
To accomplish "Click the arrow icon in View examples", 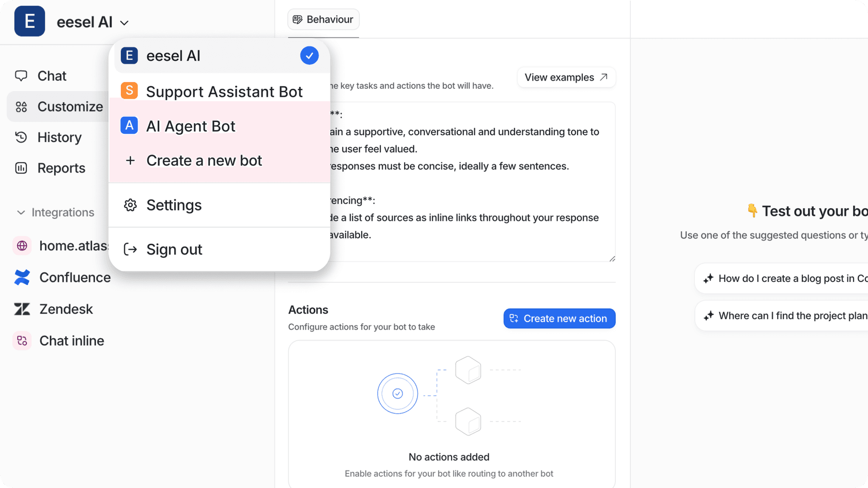I will [603, 77].
